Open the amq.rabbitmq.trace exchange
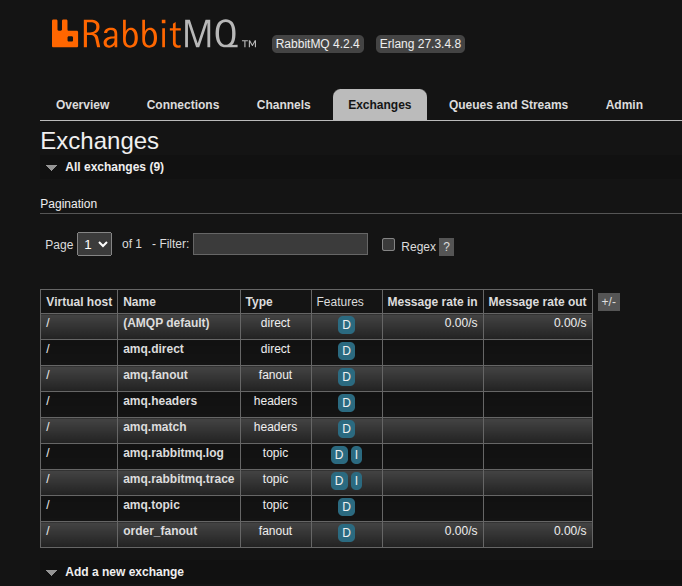Screen dimensions: 682x586 pos(179,479)
